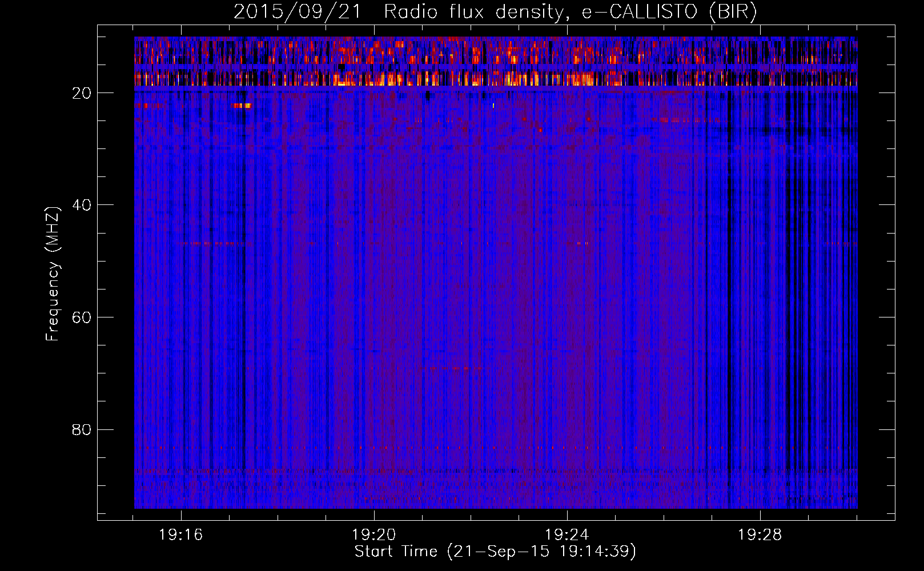
Task: Click the bright orange burst near 22 MHz at 19:17
Action: click(x=242, y=106)
